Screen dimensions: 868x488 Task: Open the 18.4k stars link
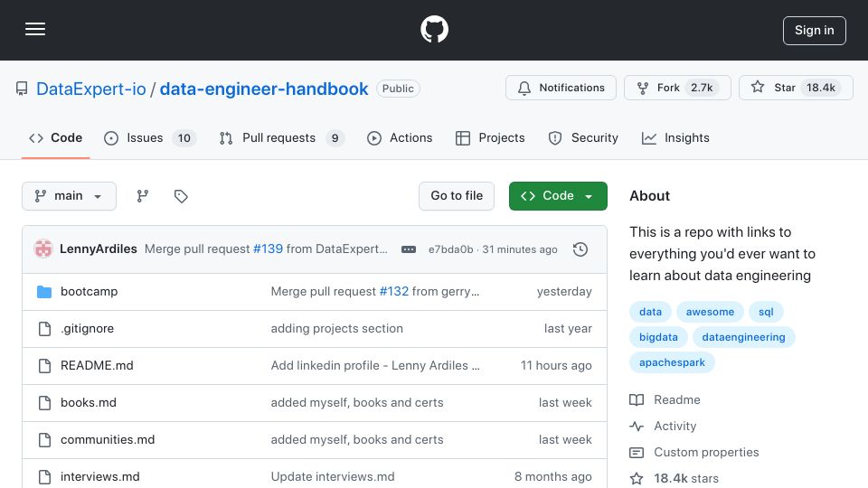click(x=675, y=479)
